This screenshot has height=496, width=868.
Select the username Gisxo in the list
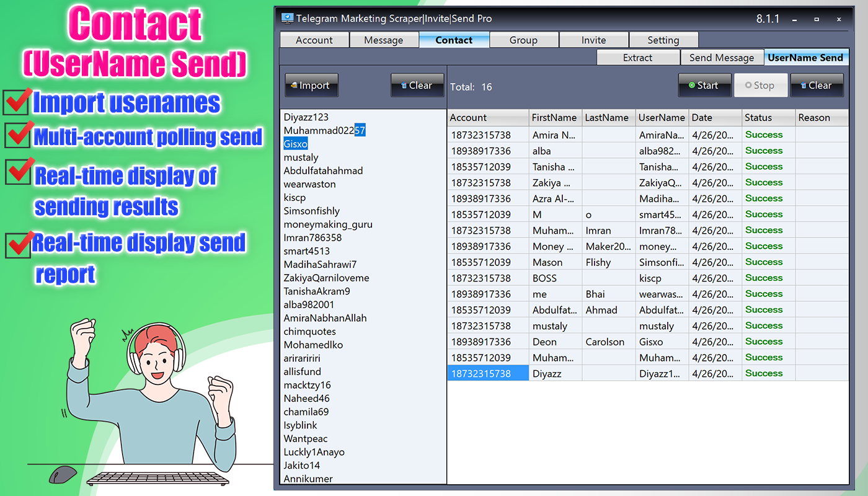[x=295, y=143]
